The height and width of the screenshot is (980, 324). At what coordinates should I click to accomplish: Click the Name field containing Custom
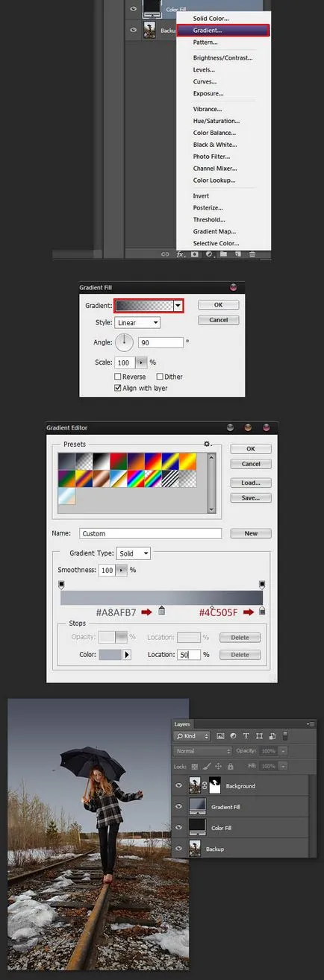coord(151,533)
